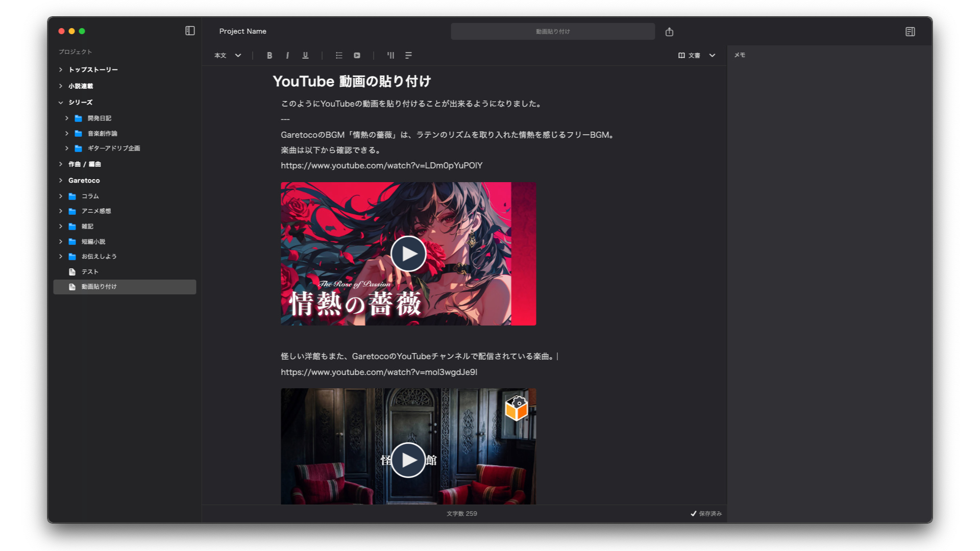Image resolution: width=980 pixels, height=551 pixels.
Task: Expand the お伝えしよう folder chevron
Action: click(x=61, y=256)
